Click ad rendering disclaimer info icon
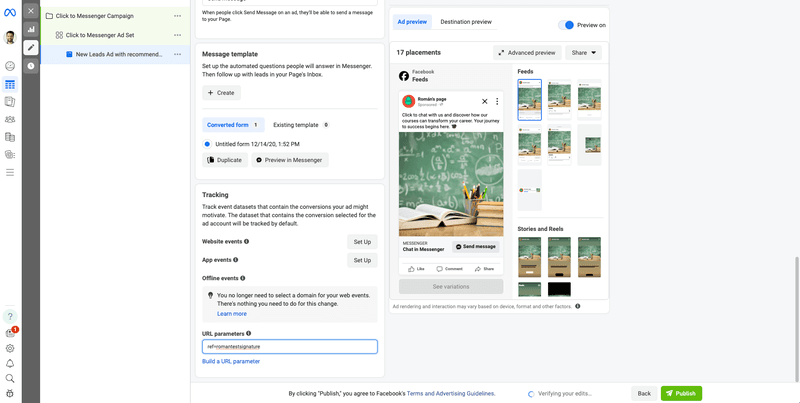The image size is (800, 403). [x=578, y=307]
